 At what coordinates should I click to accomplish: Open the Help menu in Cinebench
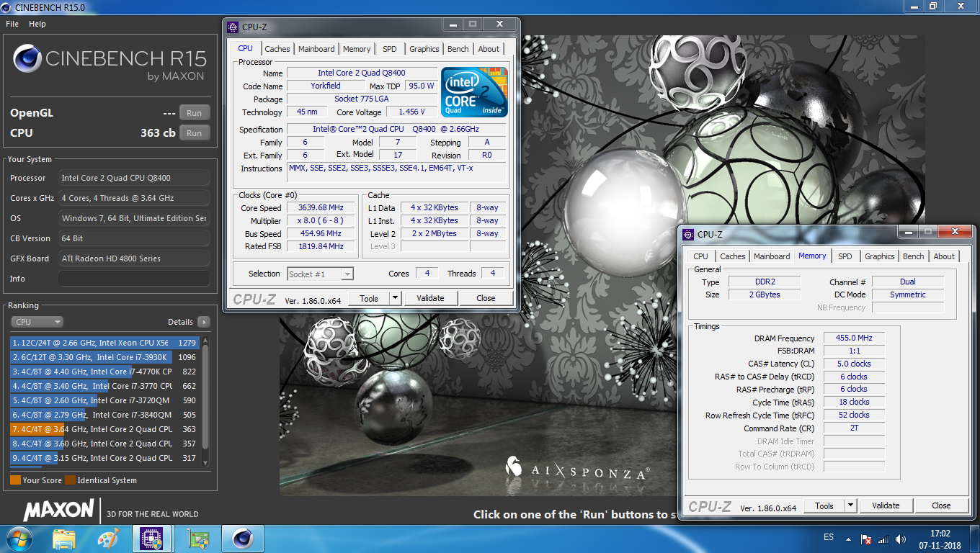[x=37, y=24]
